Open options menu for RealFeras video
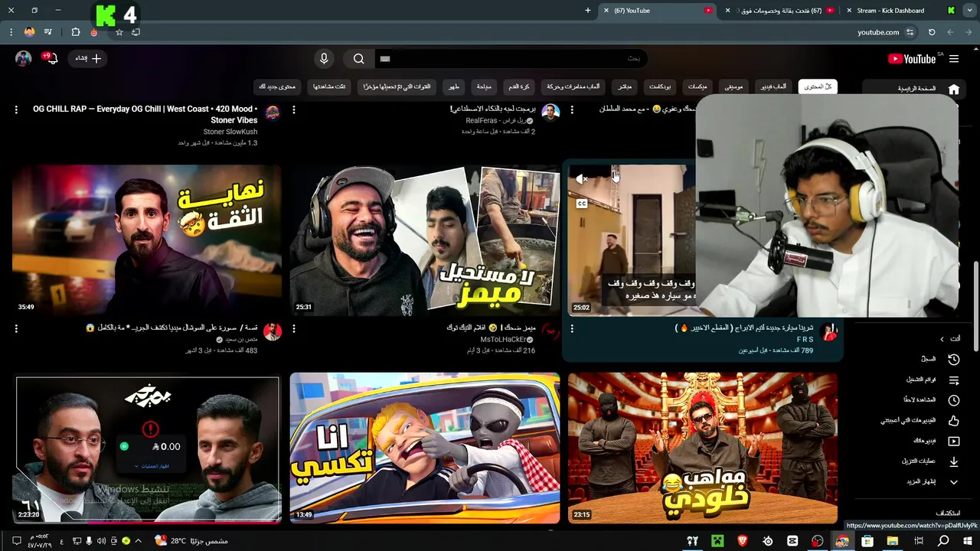 point(294,110)
